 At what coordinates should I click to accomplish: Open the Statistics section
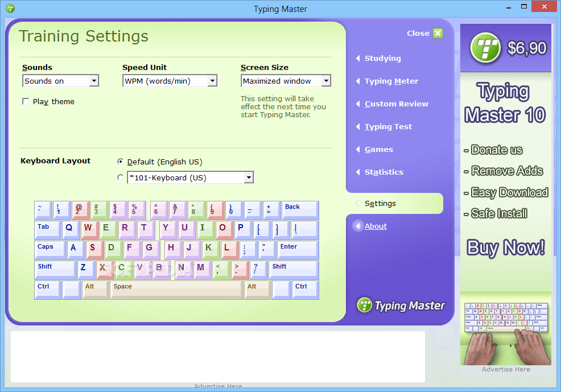click(x=383, y=172)
